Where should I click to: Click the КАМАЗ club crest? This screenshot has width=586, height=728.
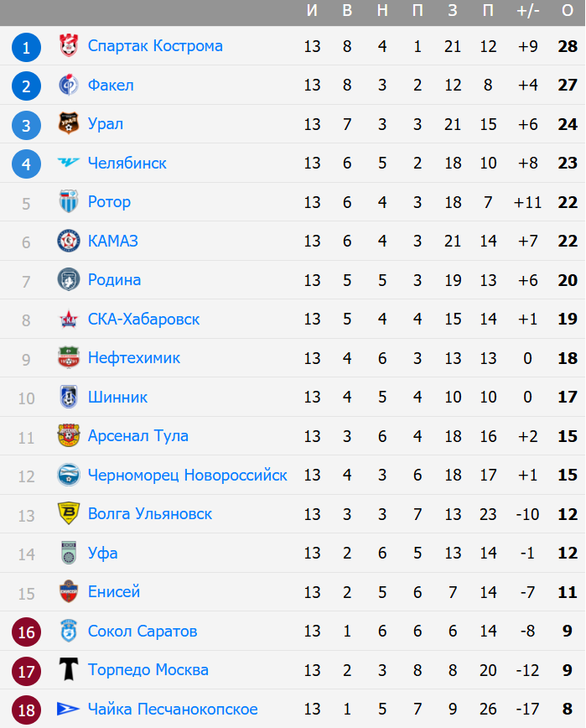(x=68, y=241)
